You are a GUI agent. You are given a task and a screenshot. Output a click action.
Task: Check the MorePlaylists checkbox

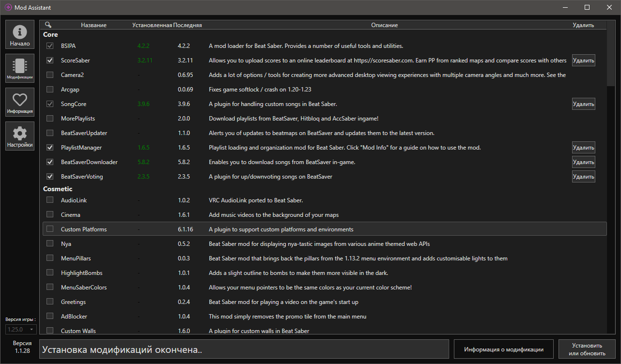50,119
